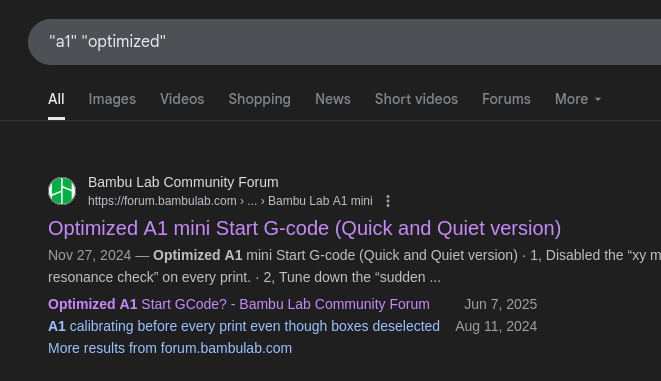Switch to the Videos tab
This screenshot has width=661, height=381.
182,99
